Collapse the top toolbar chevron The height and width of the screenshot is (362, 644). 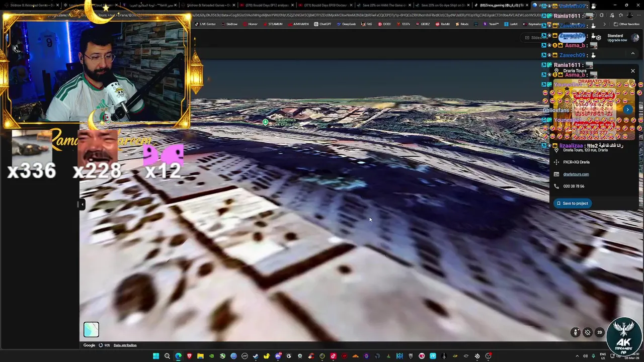[x=633, y=53]
